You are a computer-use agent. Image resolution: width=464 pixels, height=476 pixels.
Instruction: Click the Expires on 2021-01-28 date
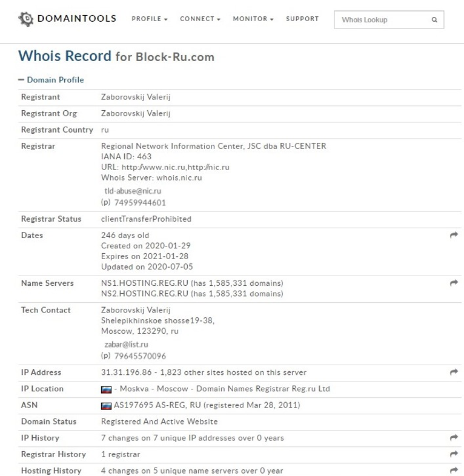pyautogui.click(x=145, y=256)
